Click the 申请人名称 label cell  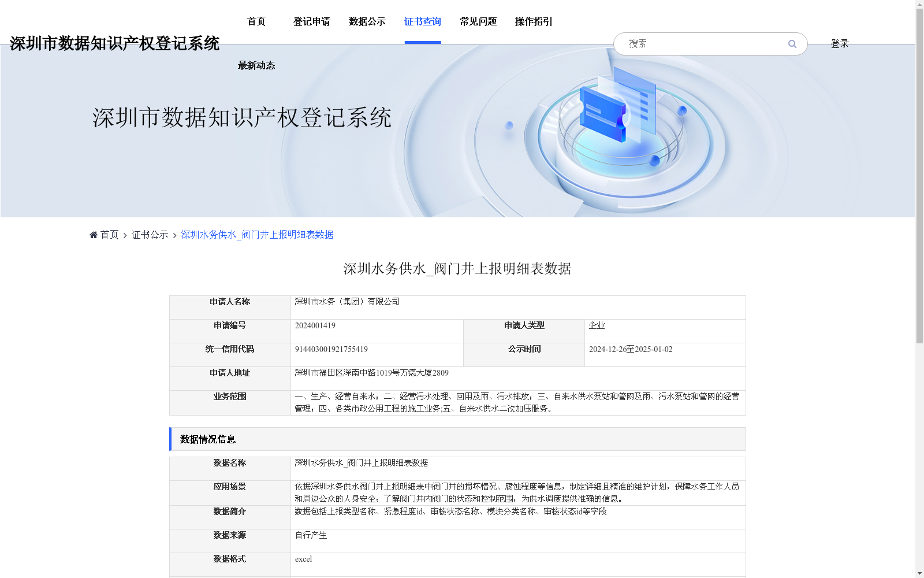(x=230, y=307)
